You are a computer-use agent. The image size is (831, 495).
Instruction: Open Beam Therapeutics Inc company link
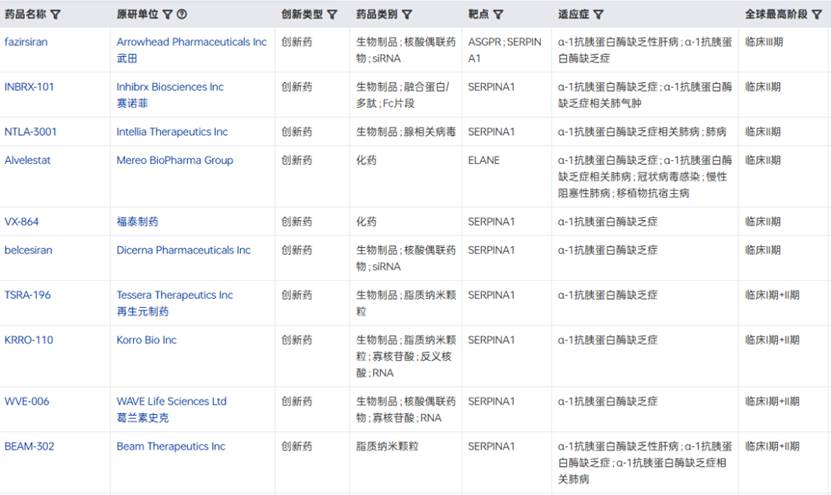click(x=171, y=447)
